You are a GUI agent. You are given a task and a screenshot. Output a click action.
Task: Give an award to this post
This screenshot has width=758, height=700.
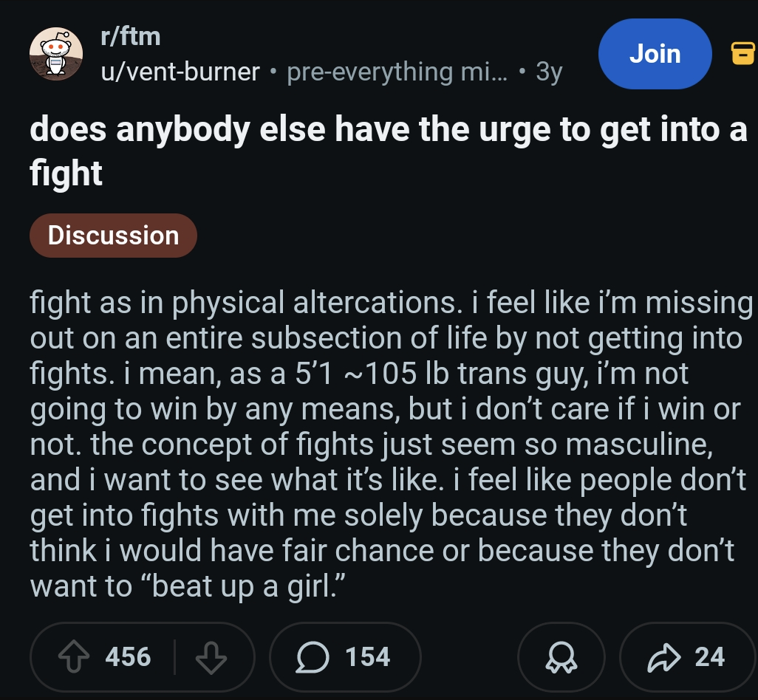561,656
